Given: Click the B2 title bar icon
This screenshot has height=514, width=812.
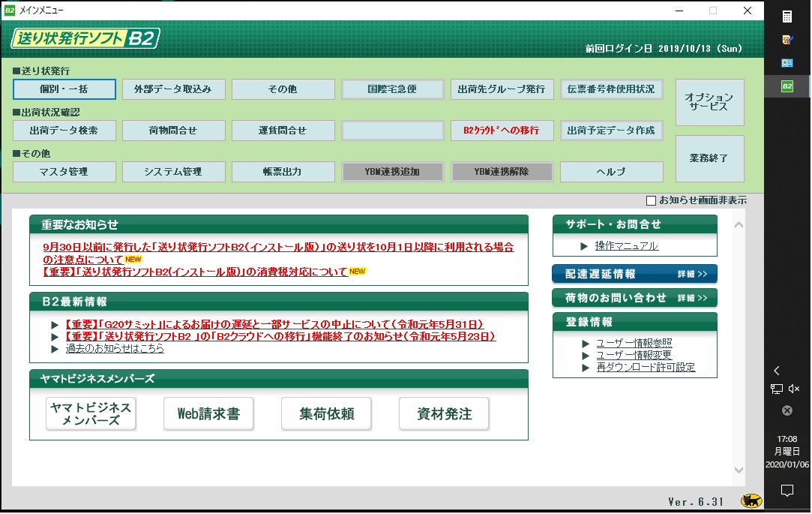Looking at the screenshot, I should tap(9, 11).
